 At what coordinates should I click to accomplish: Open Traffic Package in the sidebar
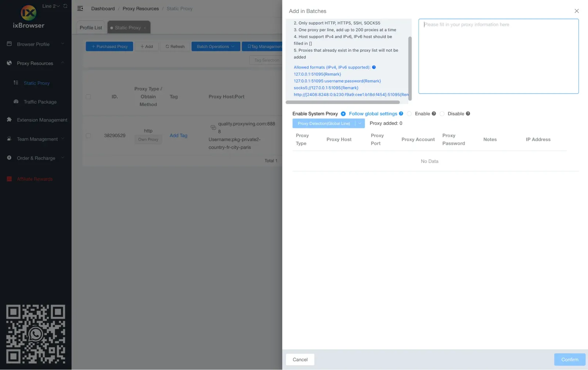(40, 102)
